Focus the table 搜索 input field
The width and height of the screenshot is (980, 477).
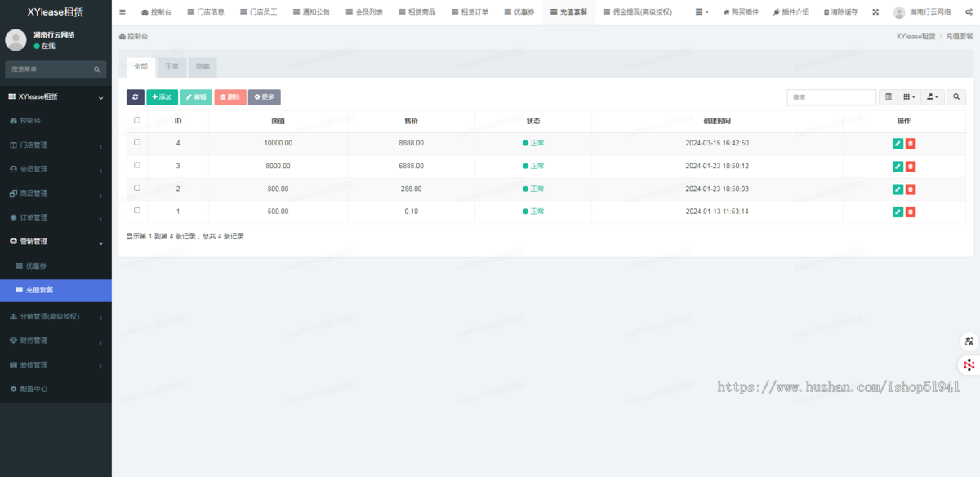click(x=831, y=97)
